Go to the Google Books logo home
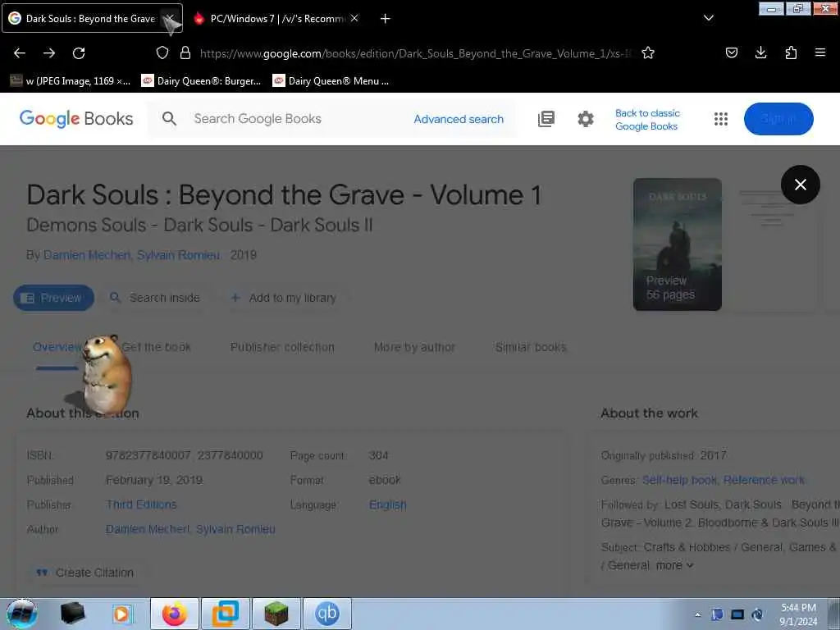840x630 pixels. coord(76,118)
